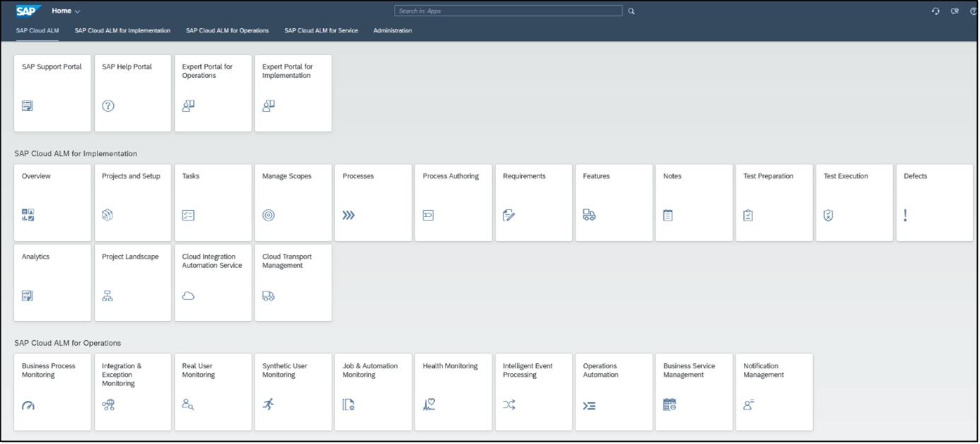Click Cloud Integration Automation Service cloud icon
Image resolution: width=980 pixels, height=444 pixels.
pyautogui.click(x=188, y=296)
